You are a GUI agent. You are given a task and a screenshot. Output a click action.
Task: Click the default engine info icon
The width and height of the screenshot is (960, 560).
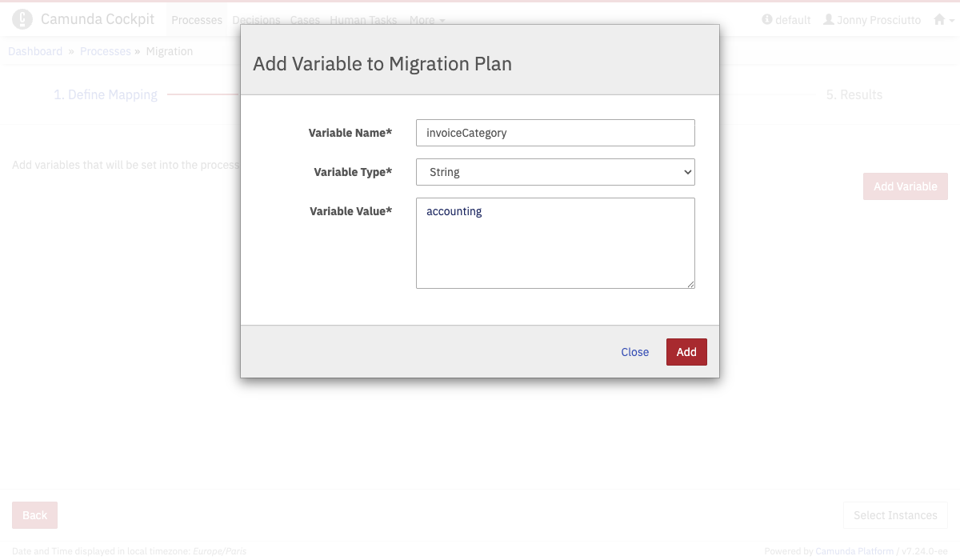[767, 20]
